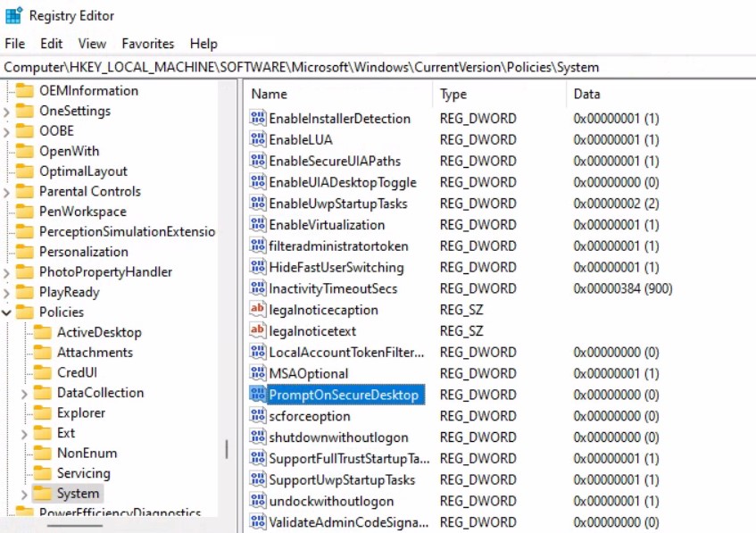Click the tree pane vertical scrollbar thumb

pyautogui.click(x=227, y=450)
